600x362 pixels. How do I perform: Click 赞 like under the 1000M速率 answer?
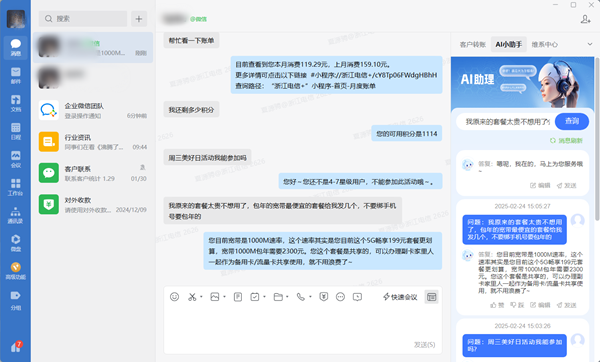[497, 305]
